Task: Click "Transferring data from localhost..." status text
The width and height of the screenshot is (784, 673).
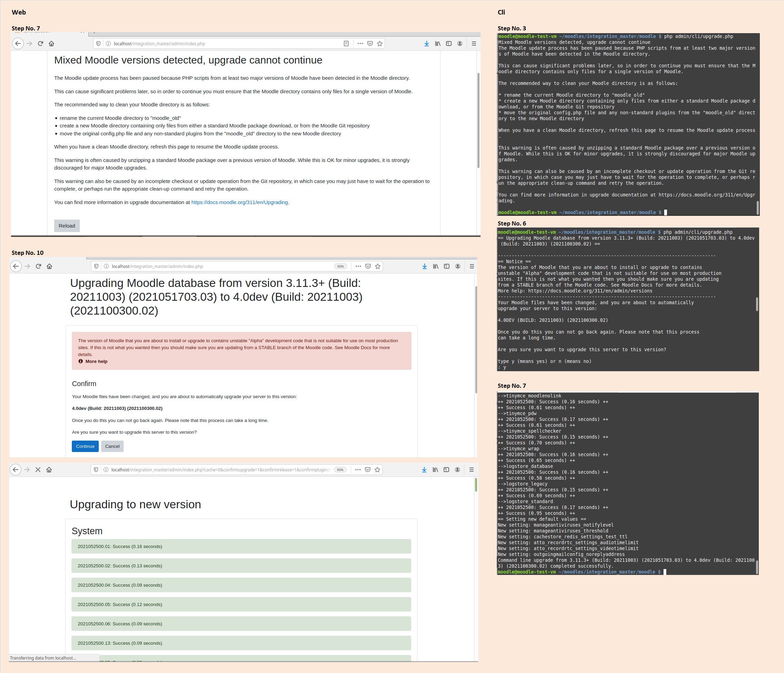Action: coord(43,658)
